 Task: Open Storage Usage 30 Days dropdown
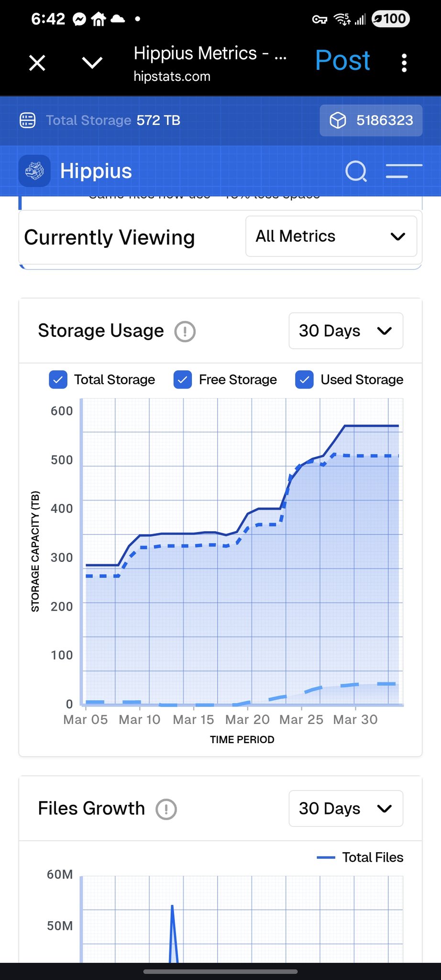click(345, 331)
